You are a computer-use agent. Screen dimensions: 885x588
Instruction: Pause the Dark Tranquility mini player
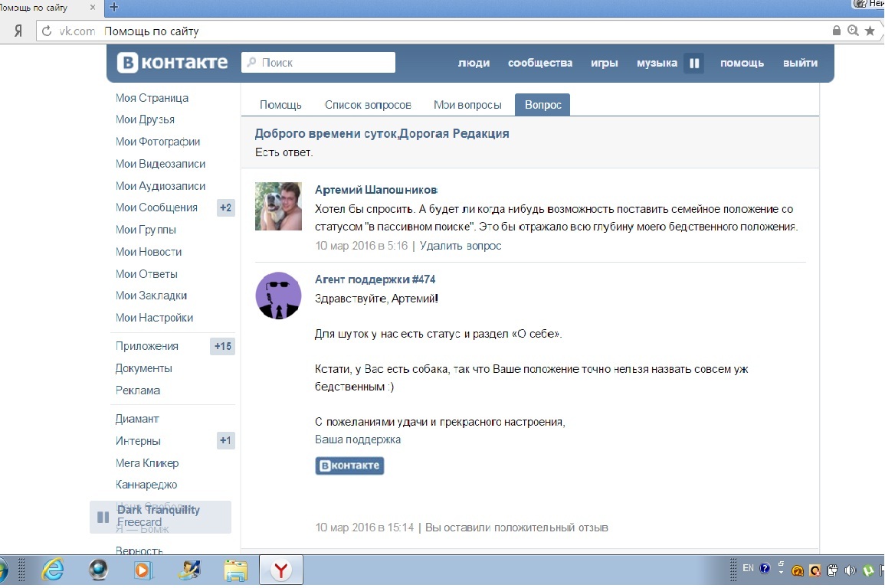[103, 517]
